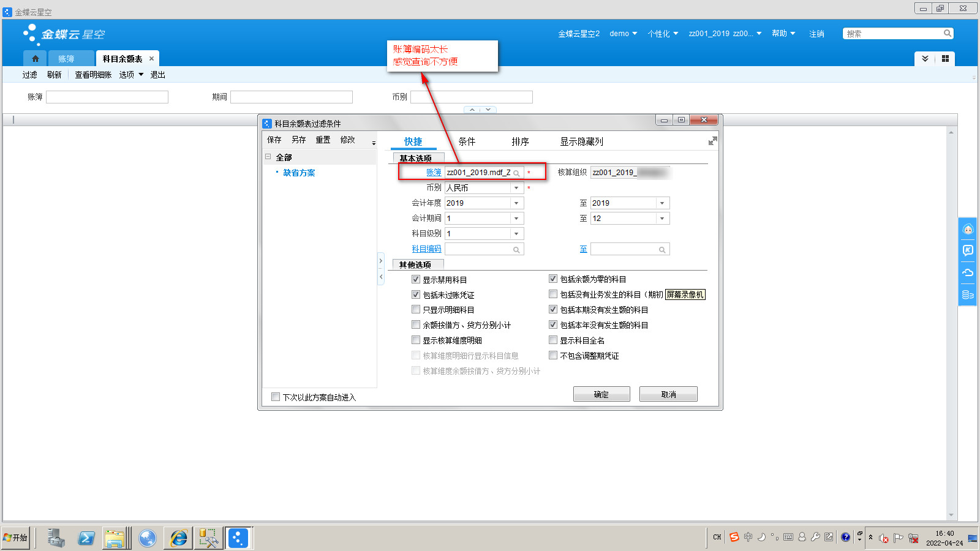
Task: Select 缺省方案 in the scheme tree
Action: pos(299,173)
